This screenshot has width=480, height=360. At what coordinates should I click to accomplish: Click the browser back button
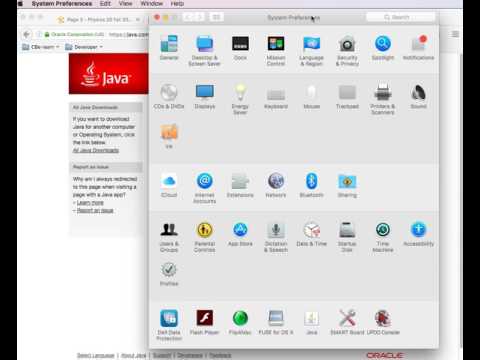coord(27,34)
